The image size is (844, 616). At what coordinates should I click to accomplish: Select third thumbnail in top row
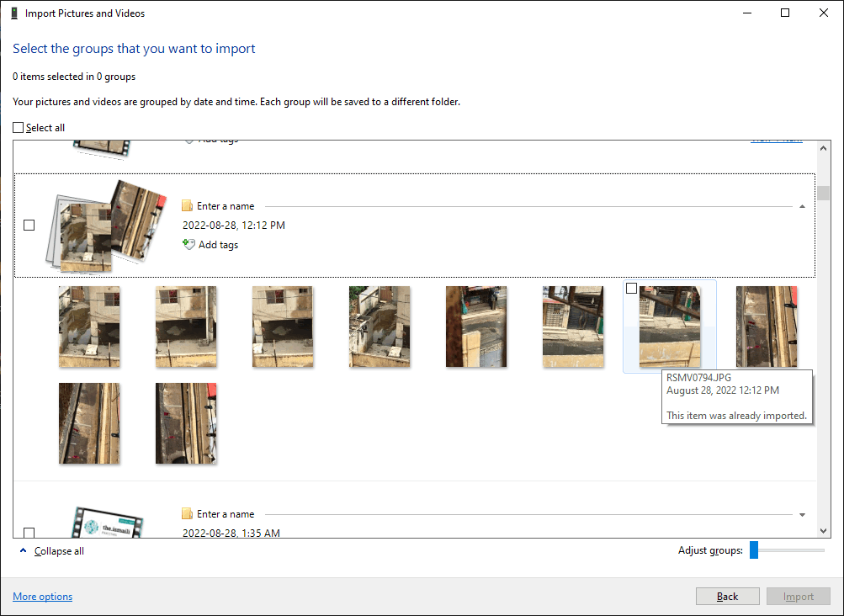pos(283,327)
